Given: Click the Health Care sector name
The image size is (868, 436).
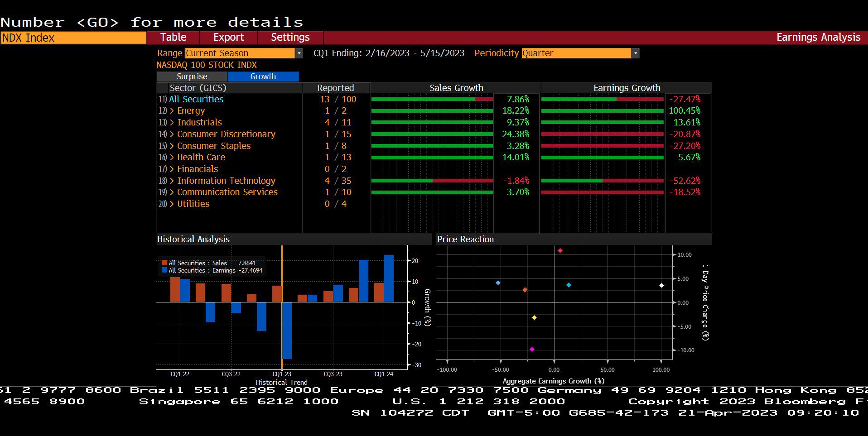Looking at the screenshot, I should [x=201, y=157].
